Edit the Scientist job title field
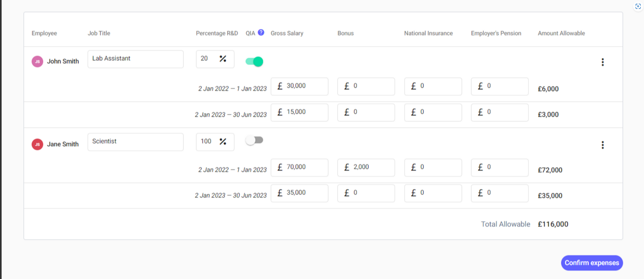Image resolution: width=644 pixels, height=279 pixels. coord(135,142)
